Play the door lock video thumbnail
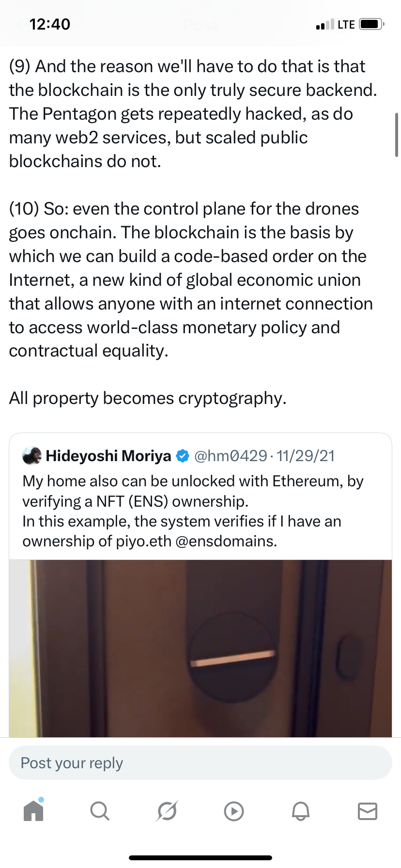This screenshot has height=868, width=401. 200,648
